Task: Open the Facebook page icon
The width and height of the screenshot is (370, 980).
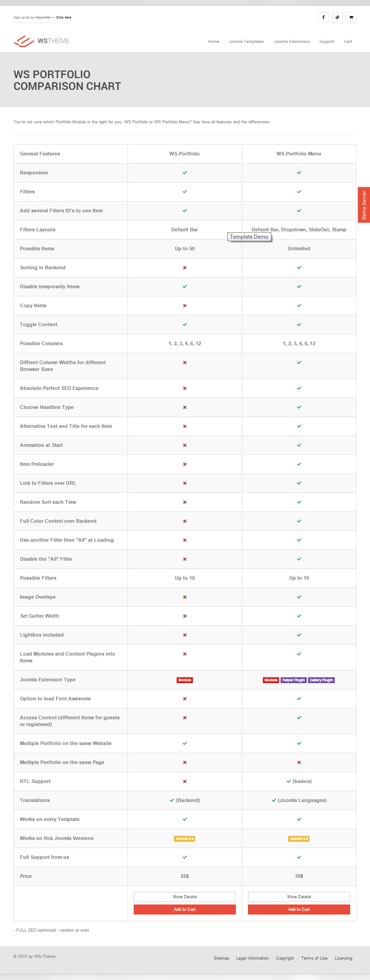Action: coord(323,18)
